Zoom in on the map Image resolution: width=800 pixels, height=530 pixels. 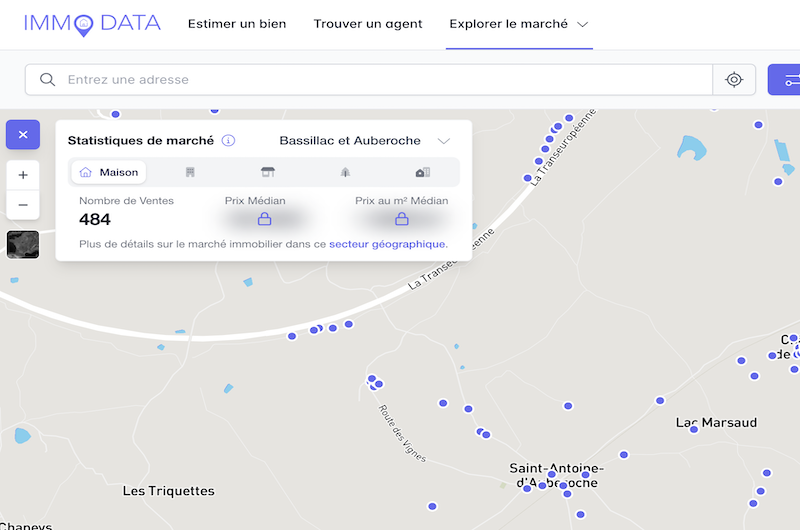(x=23, y=175)
